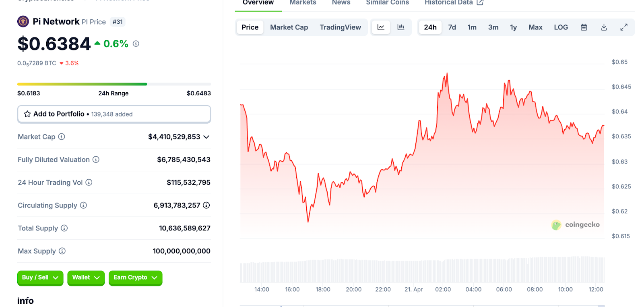Image resolution: width=644 pixels, height=307 pixels.
Task: Open the Earn Crypto dropdown
Action: [135, 278]
